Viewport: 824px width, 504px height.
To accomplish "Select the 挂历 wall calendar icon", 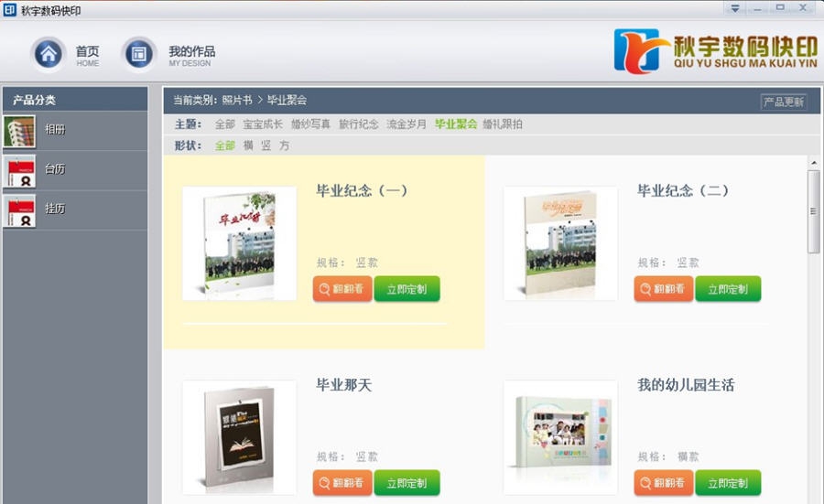I will pos(19,210).
